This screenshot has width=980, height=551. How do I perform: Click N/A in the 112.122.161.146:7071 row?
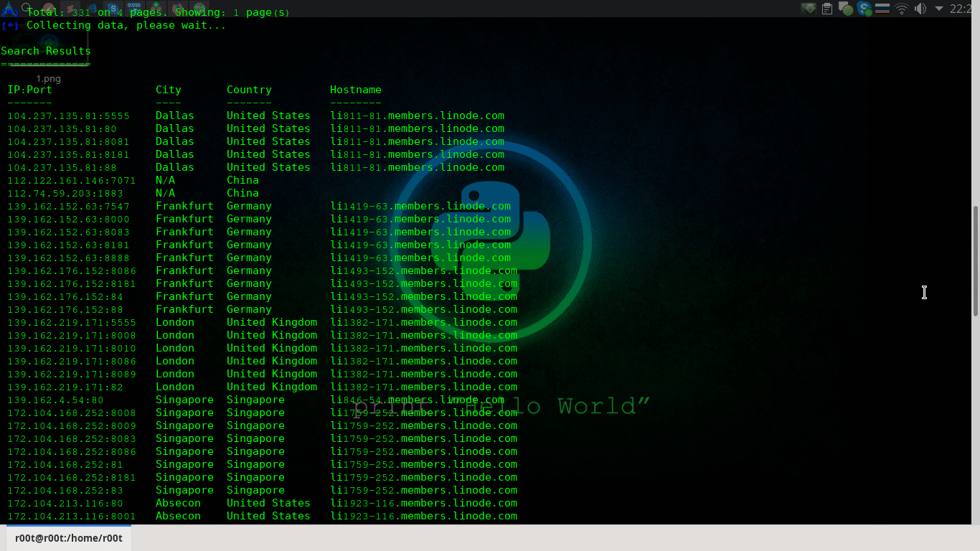pyautogui.click(x=165, y=180)
